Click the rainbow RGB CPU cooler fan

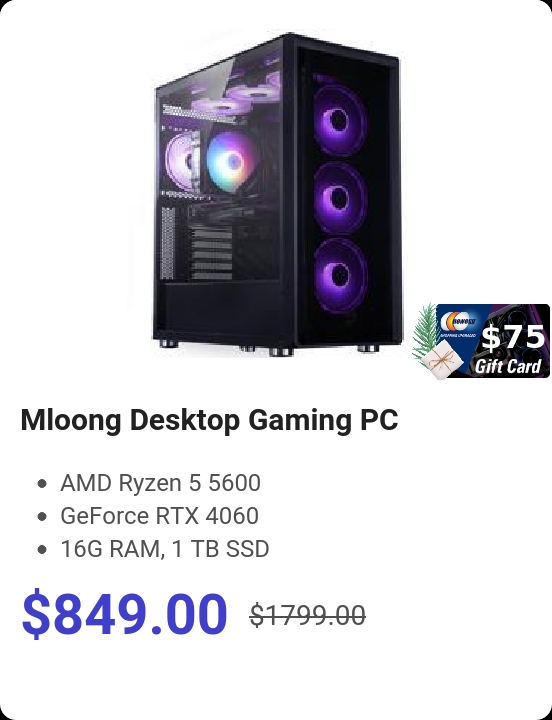coord(231,161)
